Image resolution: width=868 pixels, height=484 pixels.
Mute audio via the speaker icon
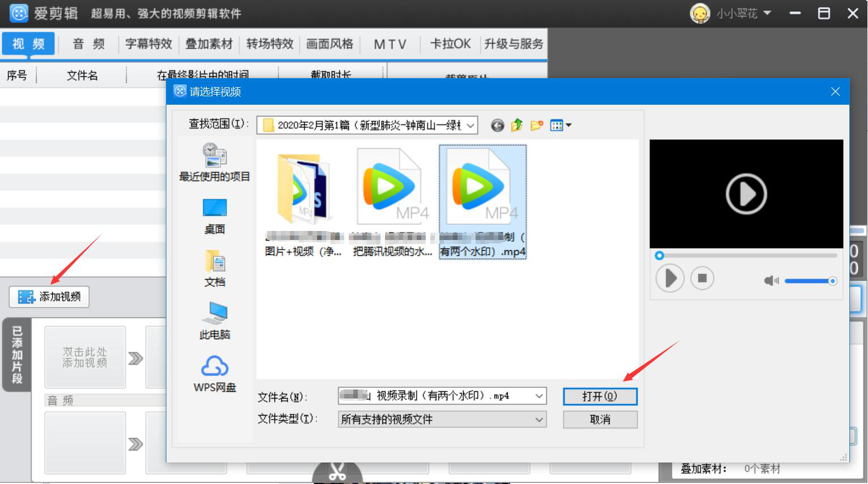[x=771, y=280]
